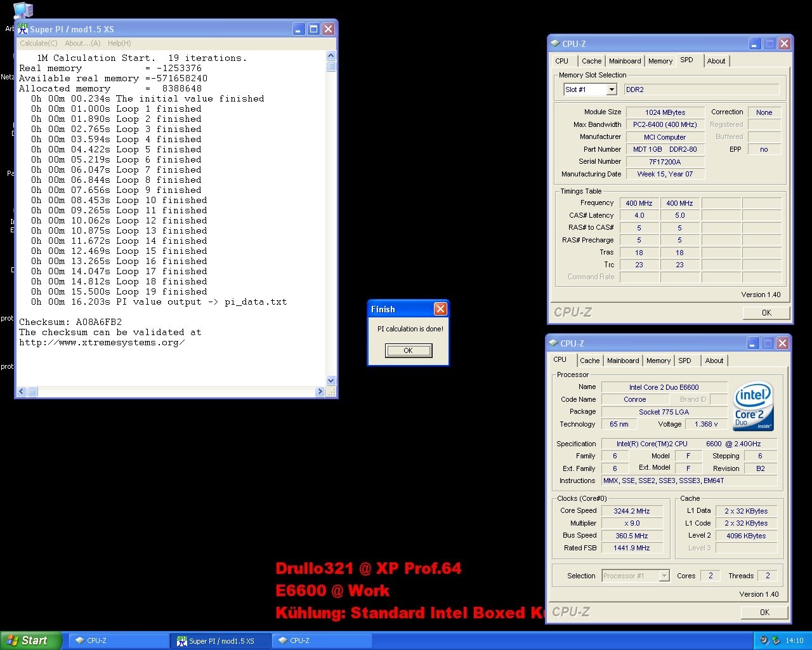
Task: Click Super PI horizontal scrollbar right arrow
Action: [x=320, y=392]
